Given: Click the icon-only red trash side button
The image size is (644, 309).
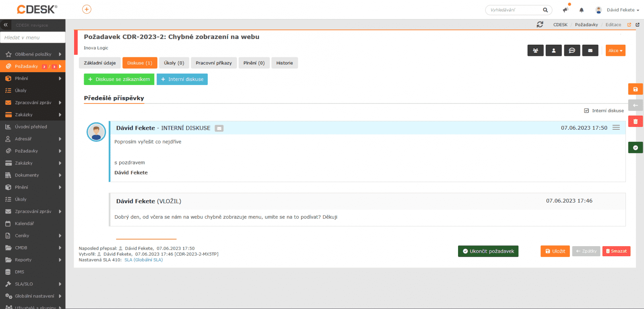Looking at the screenshot, I should point(636,121).
